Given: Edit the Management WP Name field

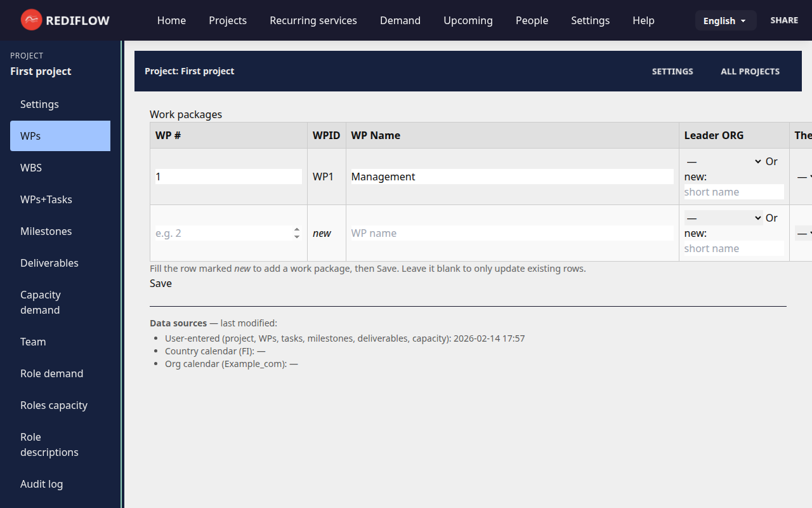Looking at the screenshot, I should (511, 176).
